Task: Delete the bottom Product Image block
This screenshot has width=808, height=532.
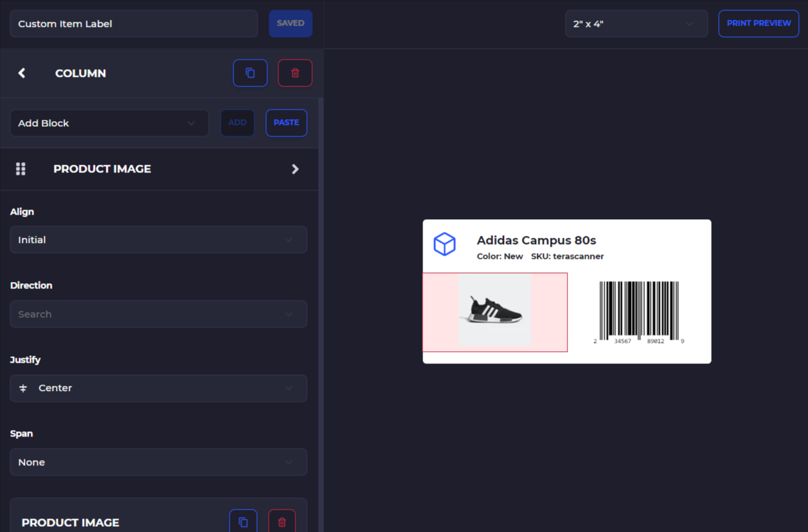Action: point(282,522)
